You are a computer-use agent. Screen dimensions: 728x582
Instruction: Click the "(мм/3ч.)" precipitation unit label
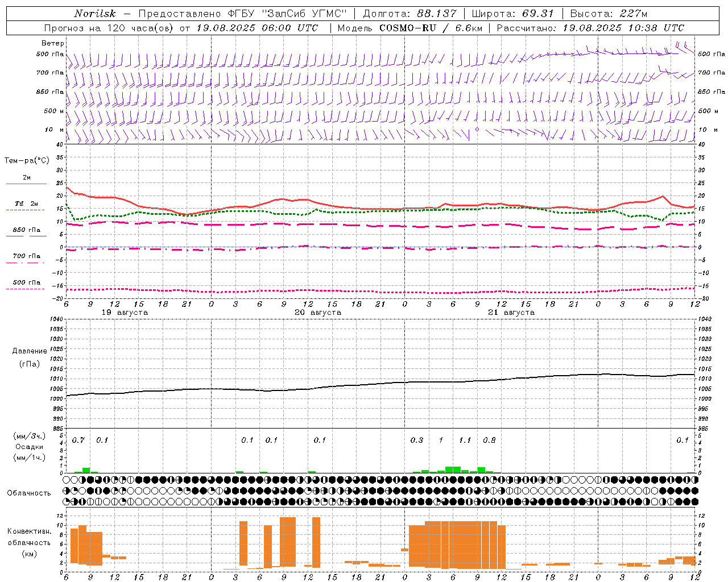tap(29, 436)
